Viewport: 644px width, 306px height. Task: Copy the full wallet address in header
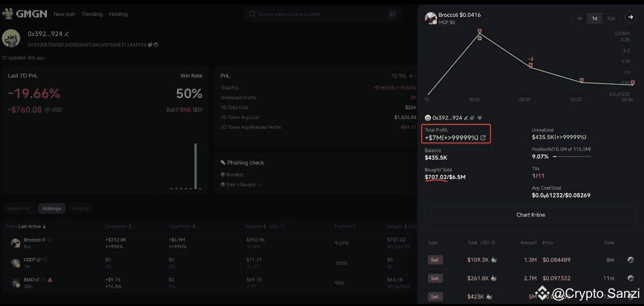(x=150, y=45)
